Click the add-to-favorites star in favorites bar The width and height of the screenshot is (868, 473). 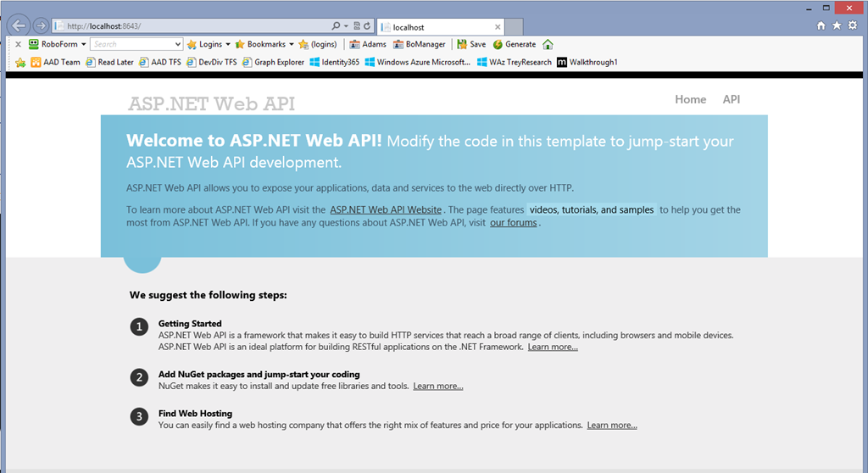click(20, 63)
